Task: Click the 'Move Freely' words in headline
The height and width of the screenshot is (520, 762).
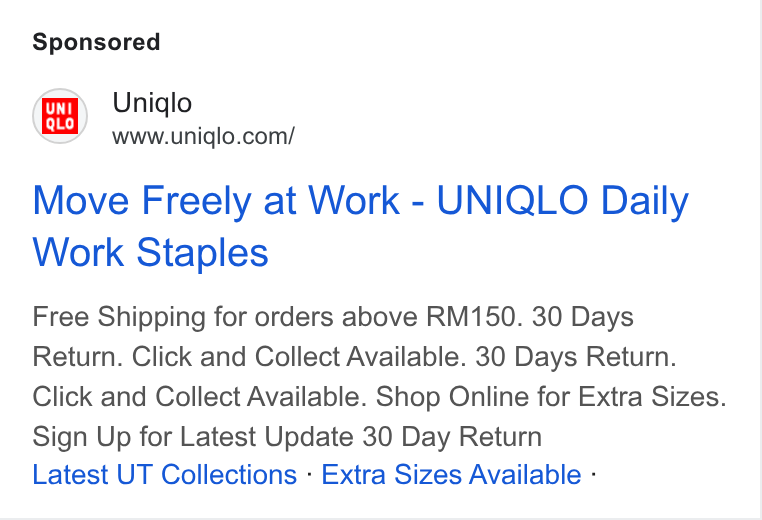Action: coord(141,201)
